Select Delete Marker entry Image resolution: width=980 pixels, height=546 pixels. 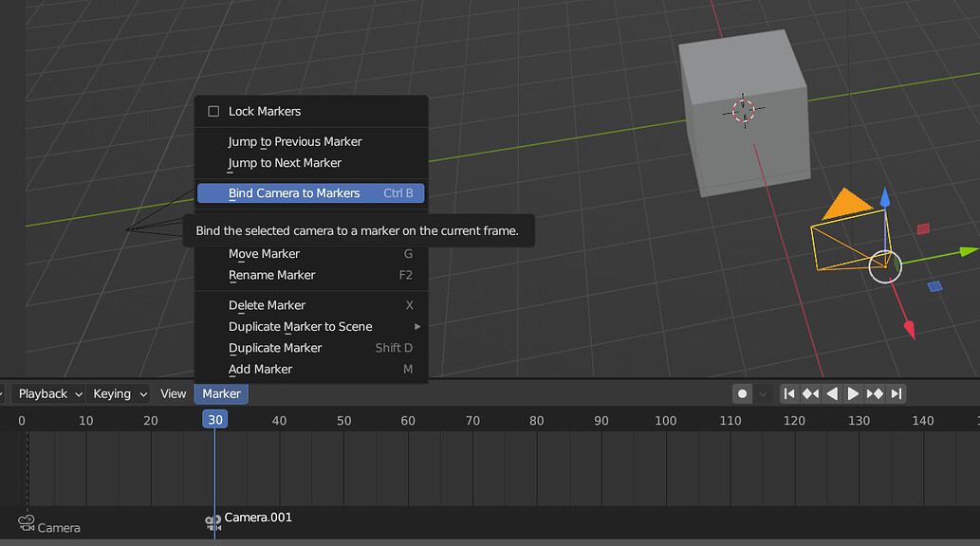pyautogui.click(x=311, y=305)
